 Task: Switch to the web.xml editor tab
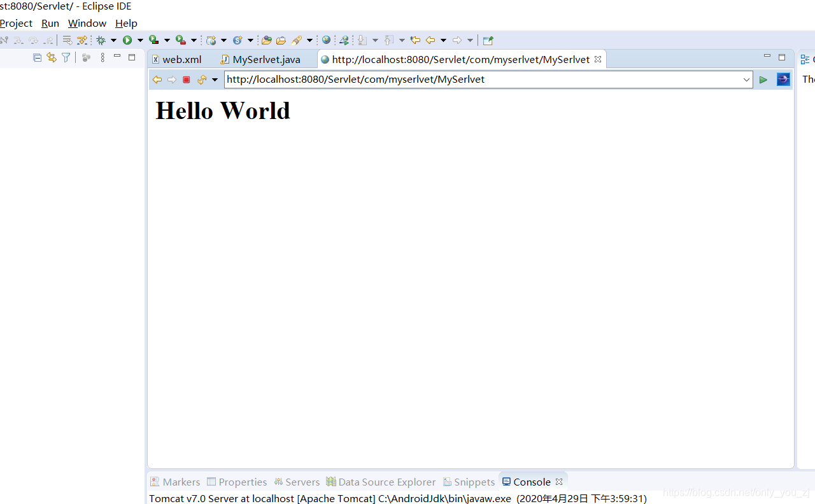point(181,59)
